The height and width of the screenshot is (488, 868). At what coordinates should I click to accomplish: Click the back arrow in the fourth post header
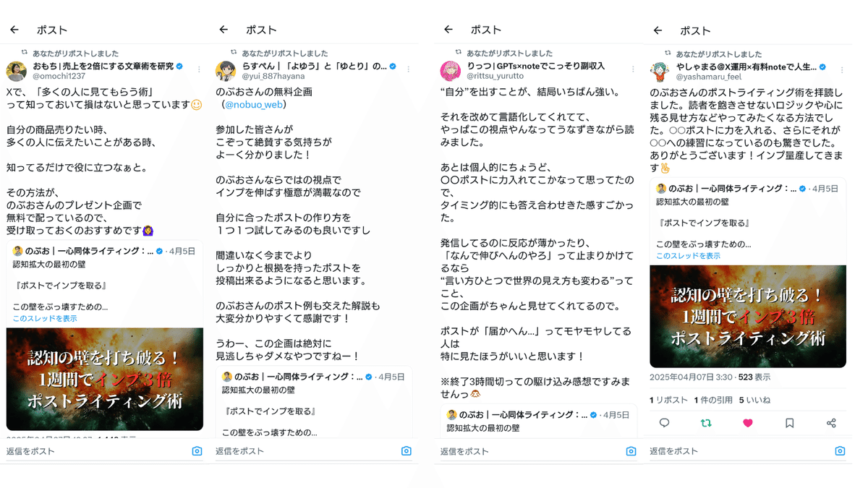[x=658, y=30]
